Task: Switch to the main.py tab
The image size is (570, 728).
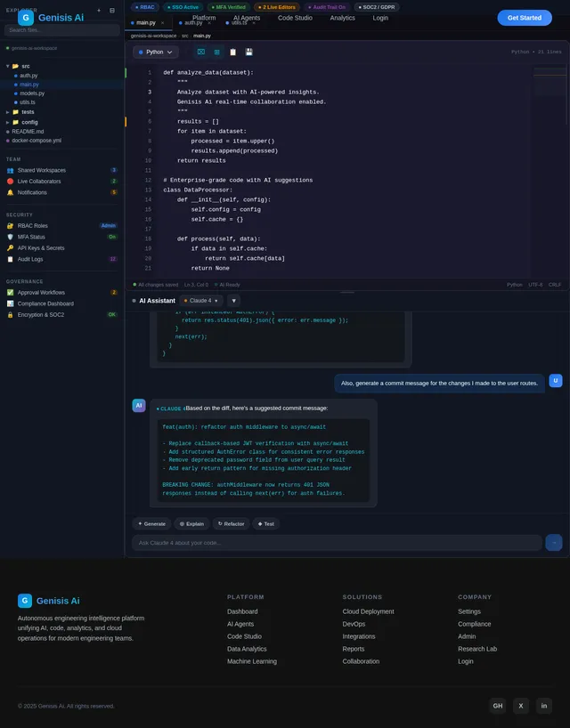Action: (146, 23)
